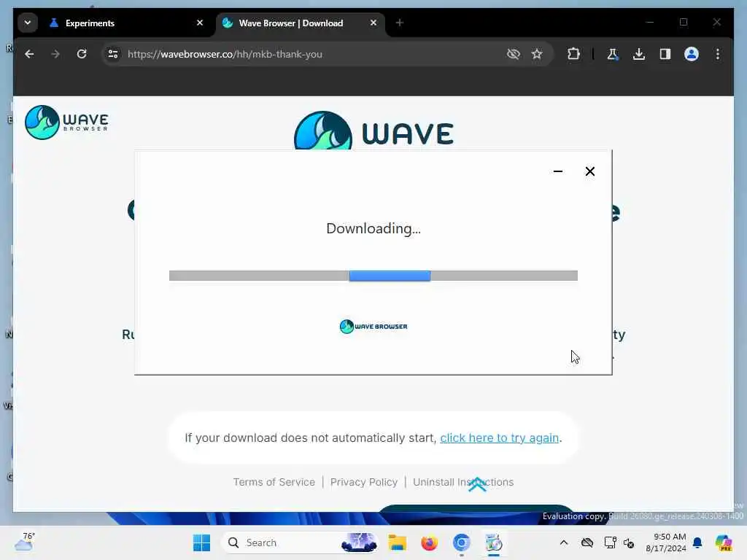747x560 pixels.
Task: Expand the hidden system tray icons
Action: pos(564,542)
